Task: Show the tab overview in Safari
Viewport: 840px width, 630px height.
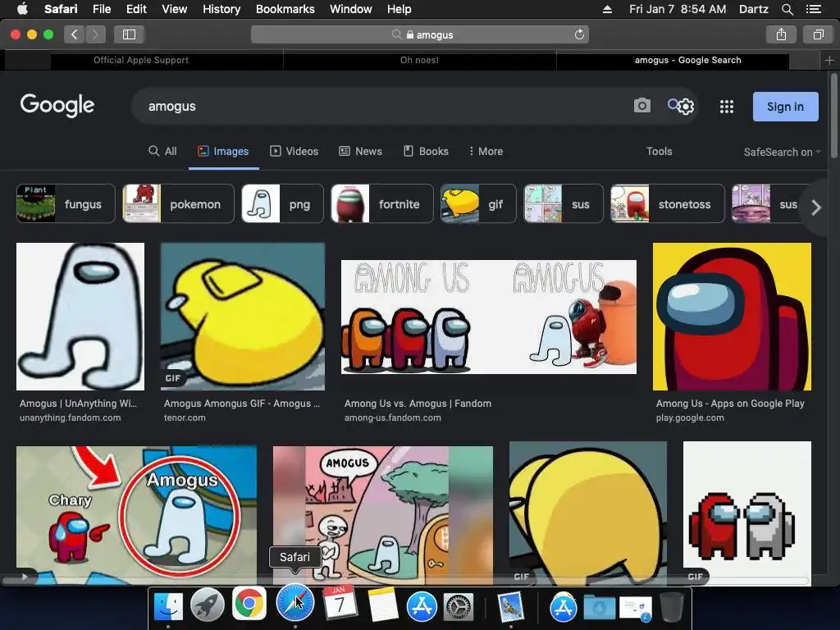Action: [x=818, y=34]
